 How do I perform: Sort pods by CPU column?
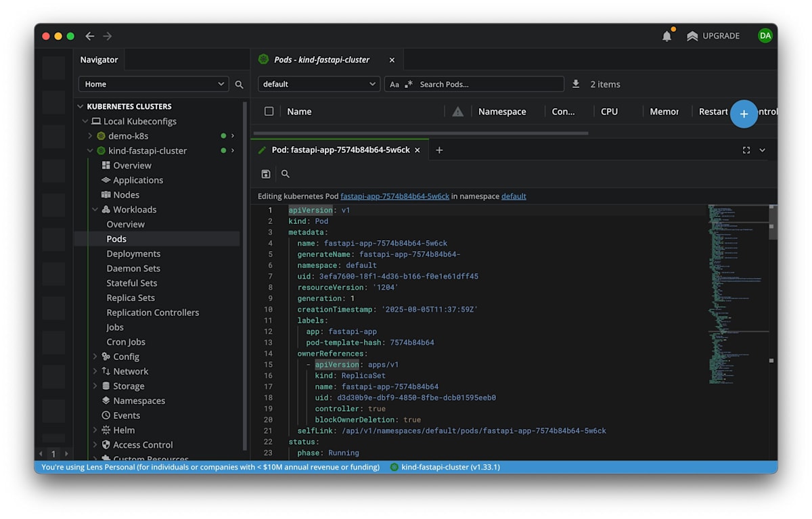tap(610, 112)
